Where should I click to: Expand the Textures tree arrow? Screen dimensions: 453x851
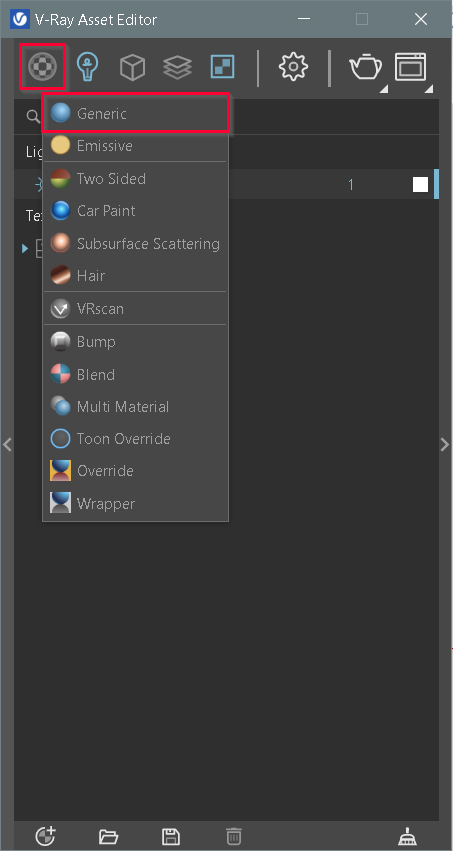click(24, 249)
